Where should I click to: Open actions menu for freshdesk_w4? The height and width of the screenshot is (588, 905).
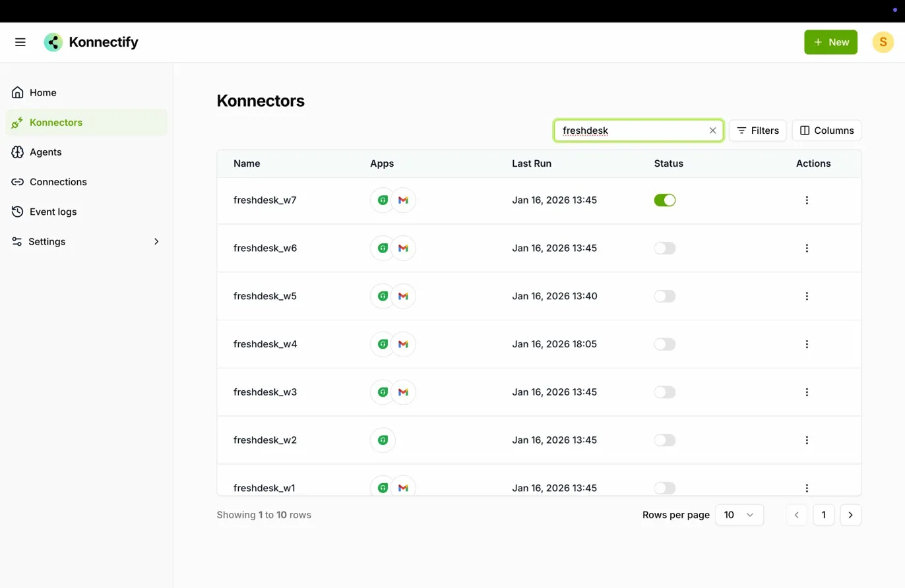coord(807,344)
